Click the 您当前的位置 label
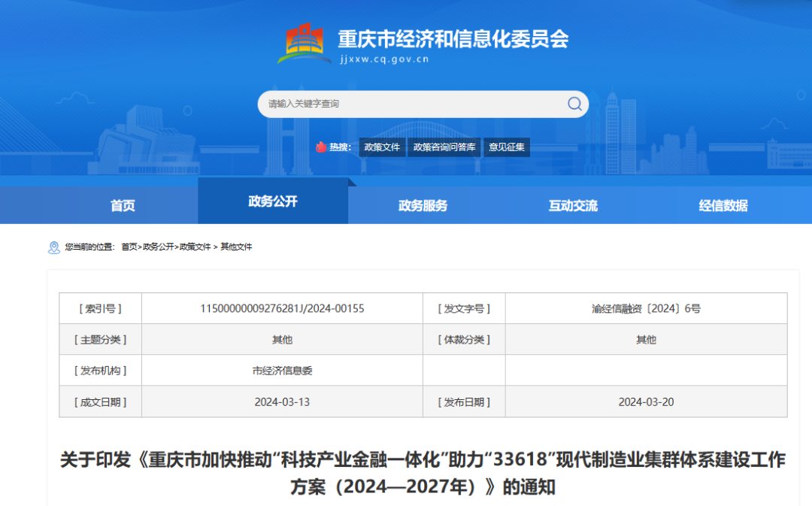The width and height of the screenshot is (812, 506). coord(89,247)
